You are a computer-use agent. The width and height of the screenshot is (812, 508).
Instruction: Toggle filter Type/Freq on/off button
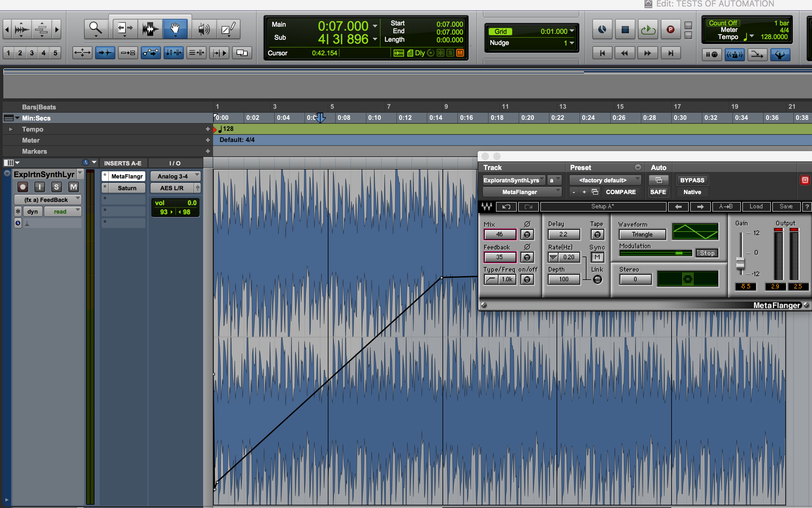527,279
